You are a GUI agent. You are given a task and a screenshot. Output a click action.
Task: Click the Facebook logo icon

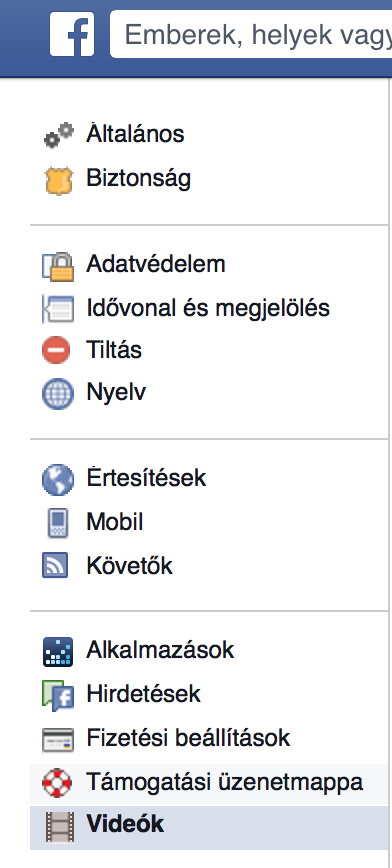click(72, 34)
